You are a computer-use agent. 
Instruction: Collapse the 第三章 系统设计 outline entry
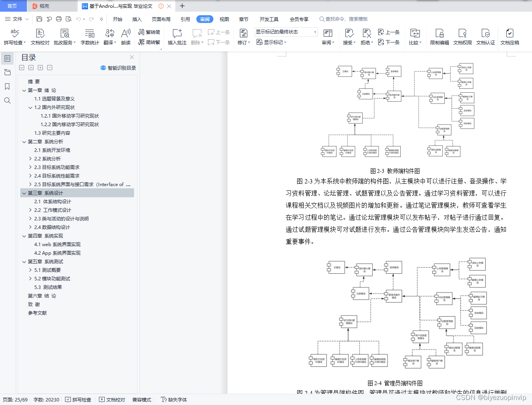tap(24, 193)
